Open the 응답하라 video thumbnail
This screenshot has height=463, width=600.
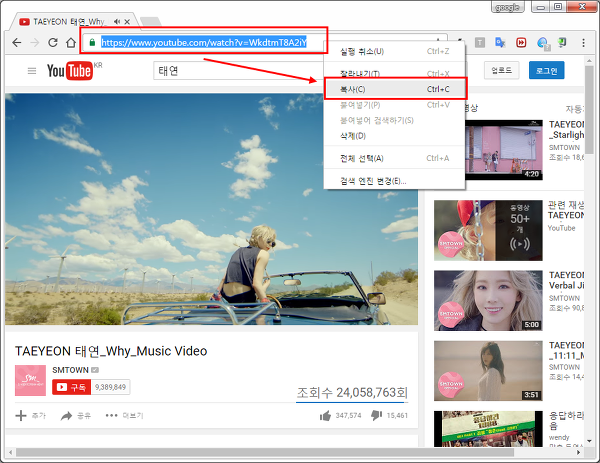point(488,429)
